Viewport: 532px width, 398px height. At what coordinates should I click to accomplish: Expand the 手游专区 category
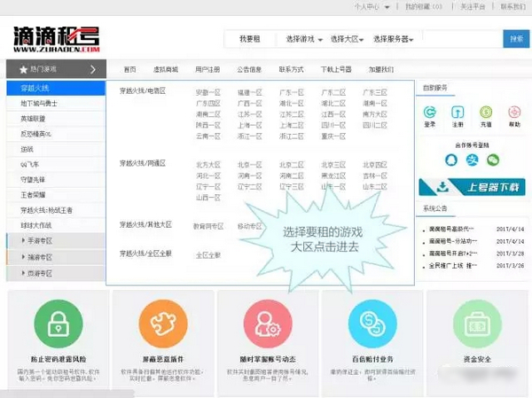(56, 241)
